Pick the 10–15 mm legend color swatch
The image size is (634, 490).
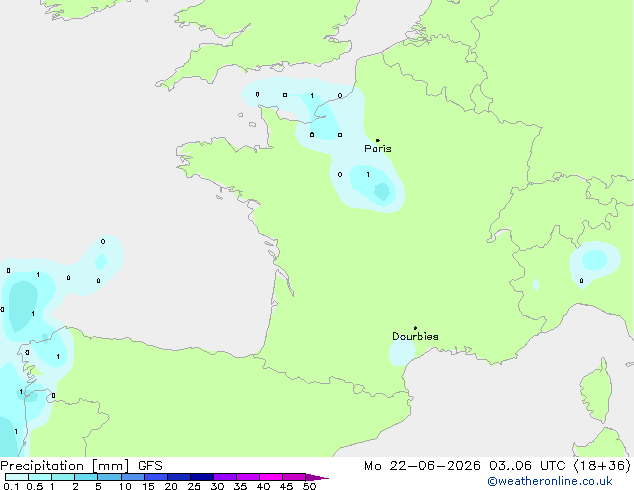pyautogui.click(x=133, y=477)
